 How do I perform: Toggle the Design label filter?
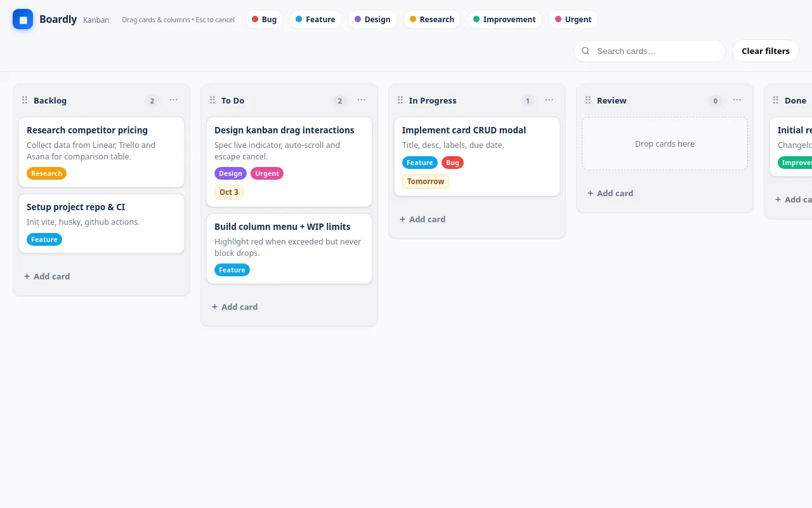click(372, 19)
